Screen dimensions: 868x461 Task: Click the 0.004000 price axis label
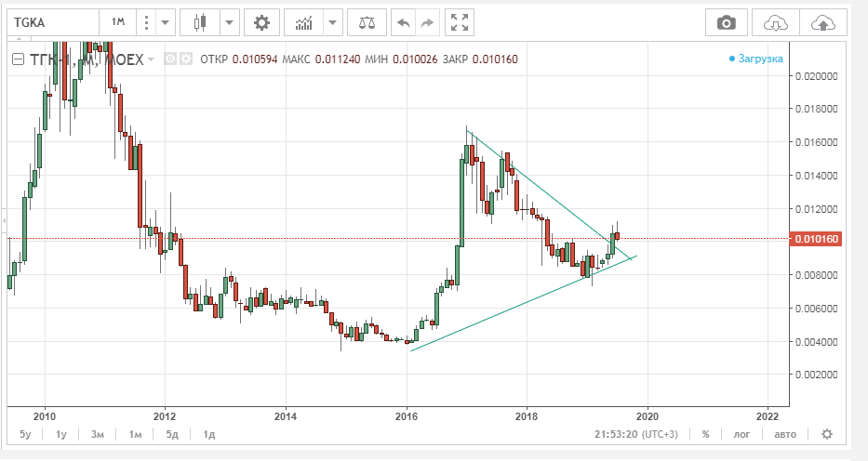click(817, 342)
